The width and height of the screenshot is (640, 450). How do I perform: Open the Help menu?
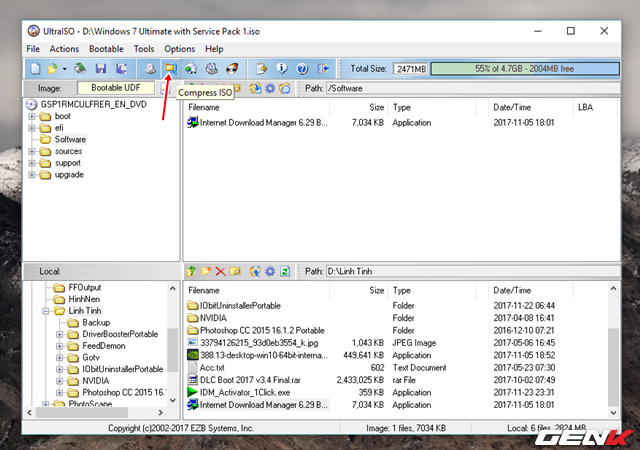coord(214,49)
